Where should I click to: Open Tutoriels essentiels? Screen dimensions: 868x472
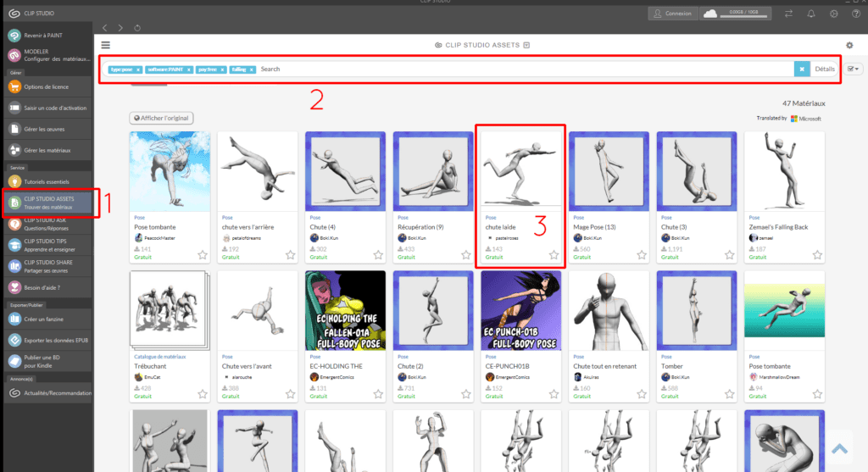(x=47, y=181)
